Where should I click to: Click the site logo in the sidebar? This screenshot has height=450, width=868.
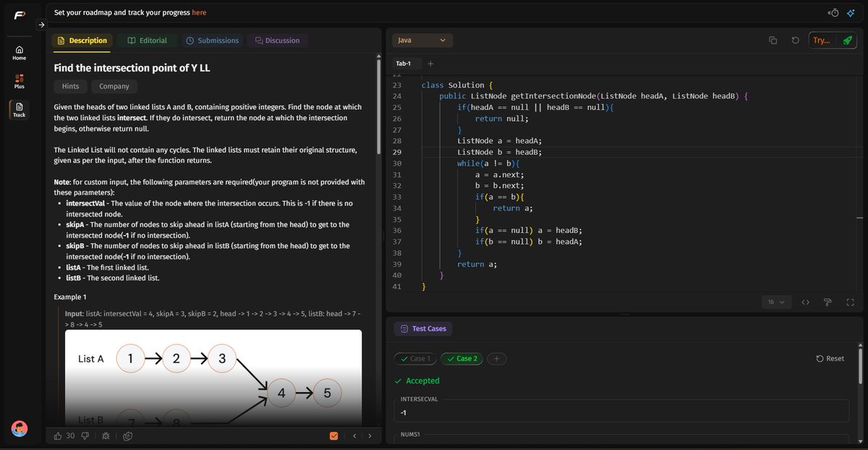[x=19, y=15]
